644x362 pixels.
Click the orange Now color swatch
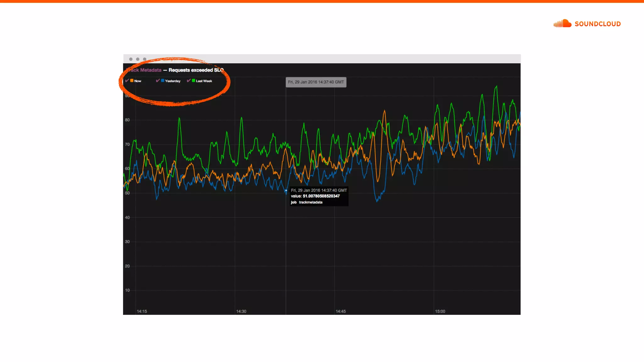coord(132,81)
